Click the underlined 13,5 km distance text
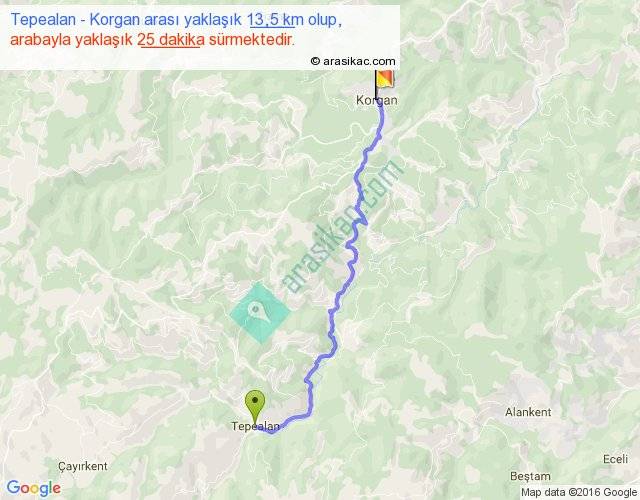The height and width of the screenshot is (500, 640). [271, 19]
